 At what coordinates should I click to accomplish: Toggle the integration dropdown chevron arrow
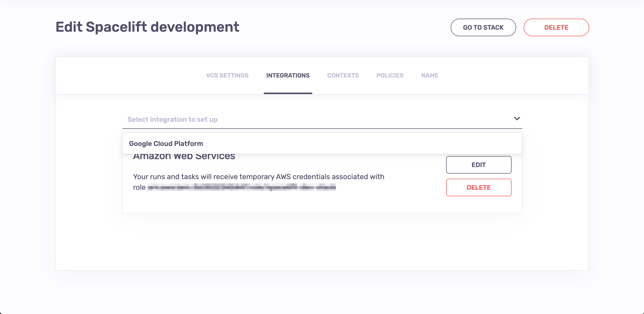517,119
